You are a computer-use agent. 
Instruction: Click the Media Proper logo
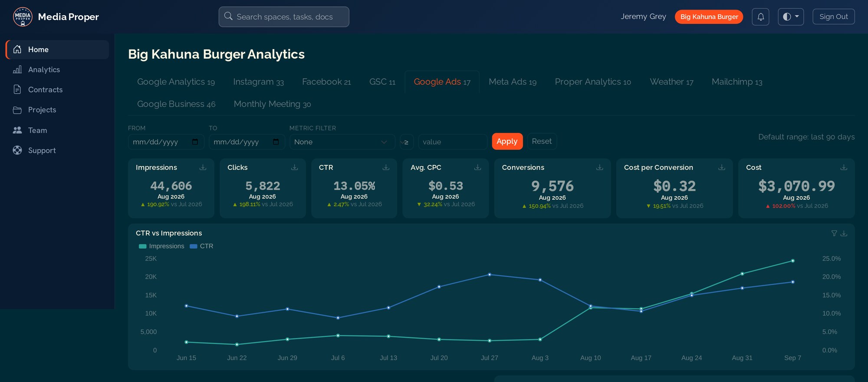pos(23,17)
